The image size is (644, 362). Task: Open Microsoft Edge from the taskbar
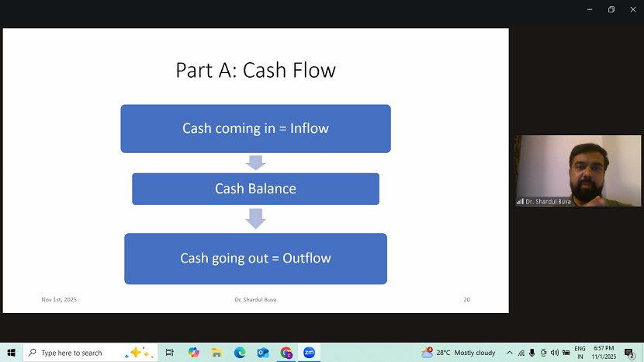(x=240, y=353)
